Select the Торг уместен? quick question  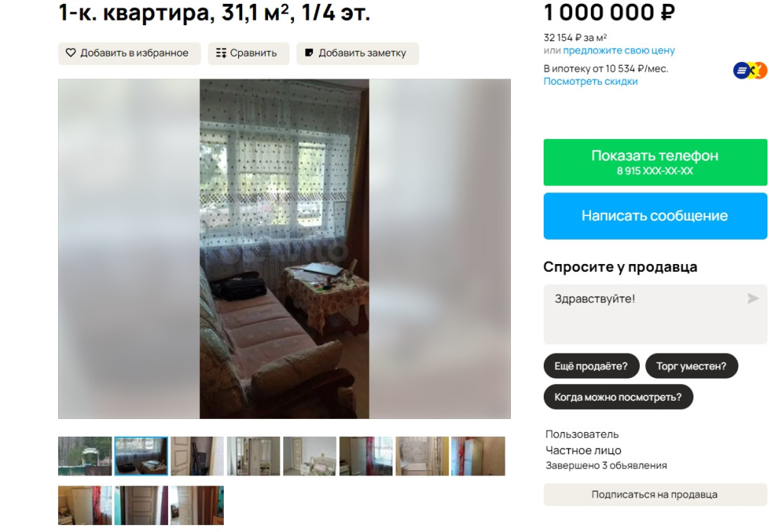(x=691, y=366)
